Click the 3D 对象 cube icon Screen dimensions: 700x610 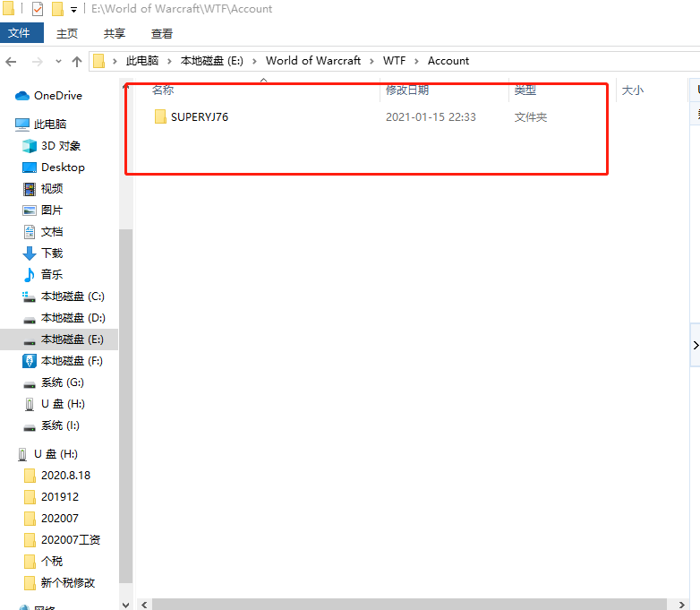click(30, 146)
